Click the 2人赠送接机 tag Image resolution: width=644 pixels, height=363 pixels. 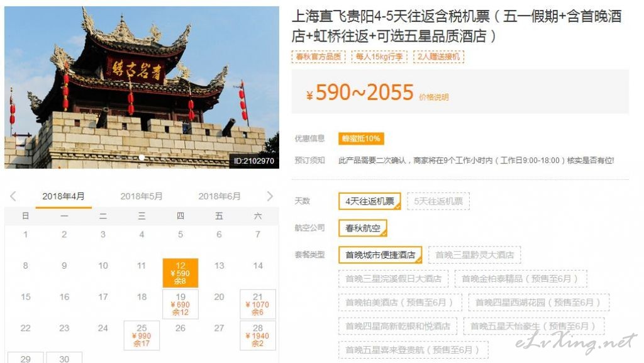[438, 57]
